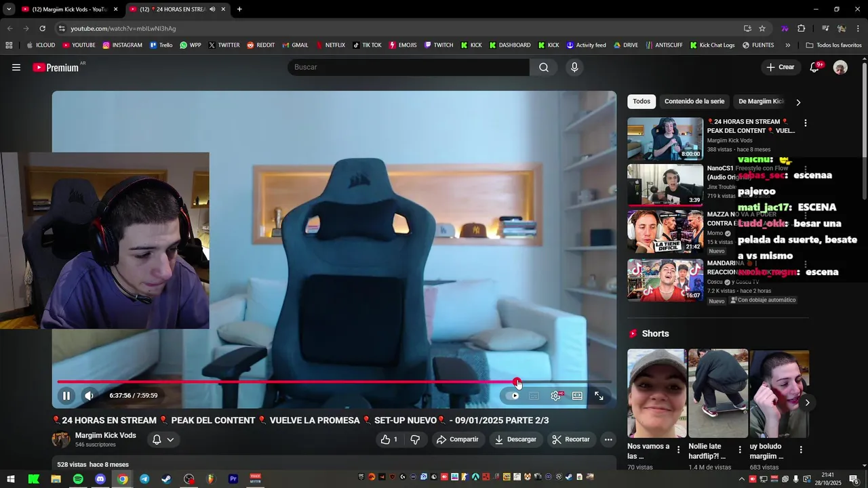This screenshot has height=488, width=868.
Task: Open the NETFLIX bookmark
Action: [330, 45]
